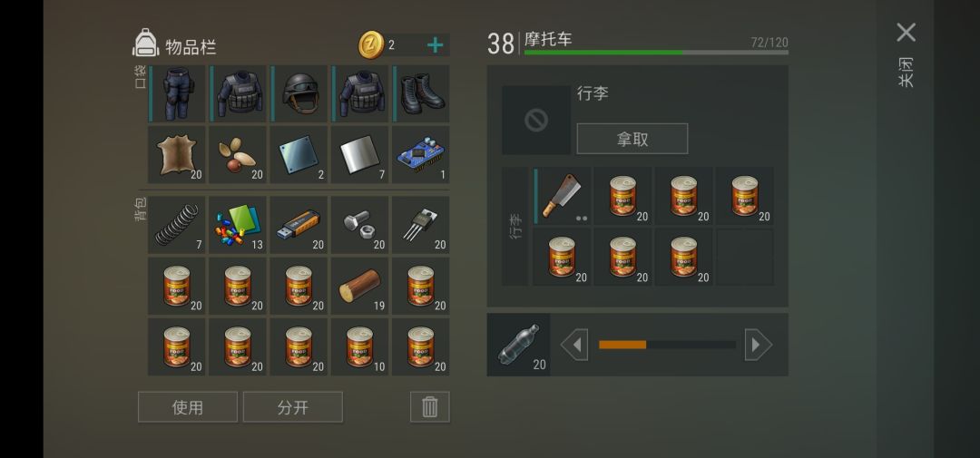Select the seeds item stack

(x=238, y=155)
